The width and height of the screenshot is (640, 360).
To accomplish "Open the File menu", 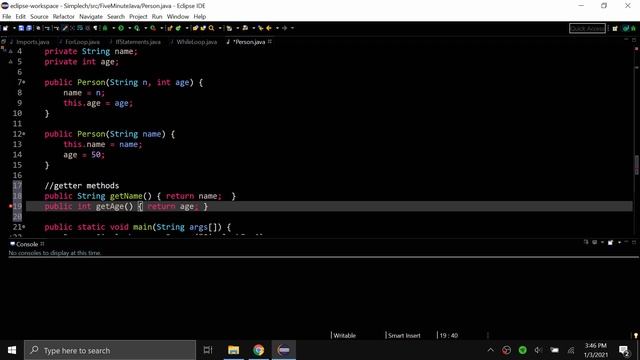I will point(7,17).
